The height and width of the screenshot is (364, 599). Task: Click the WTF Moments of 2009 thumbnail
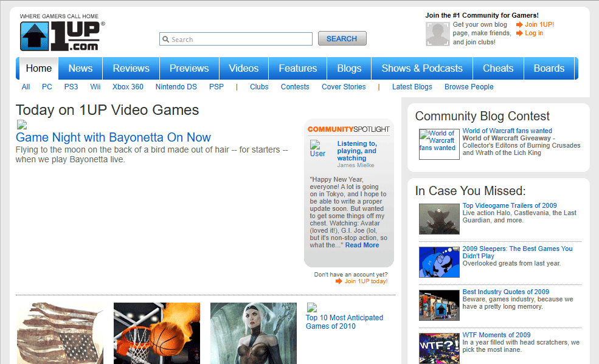[x=438, y=348]
